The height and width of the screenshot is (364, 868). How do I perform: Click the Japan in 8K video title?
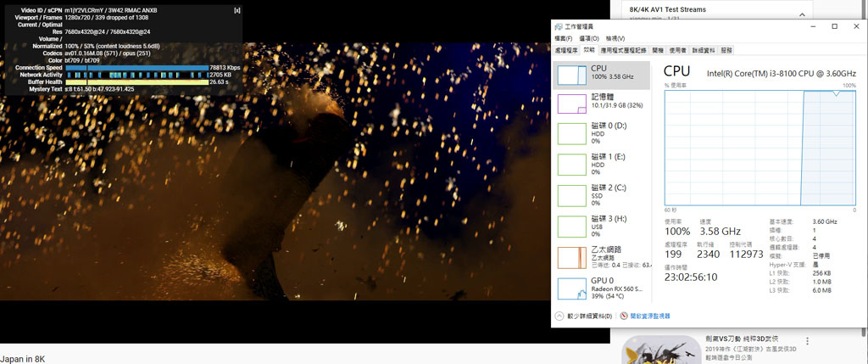coord(22,359)
